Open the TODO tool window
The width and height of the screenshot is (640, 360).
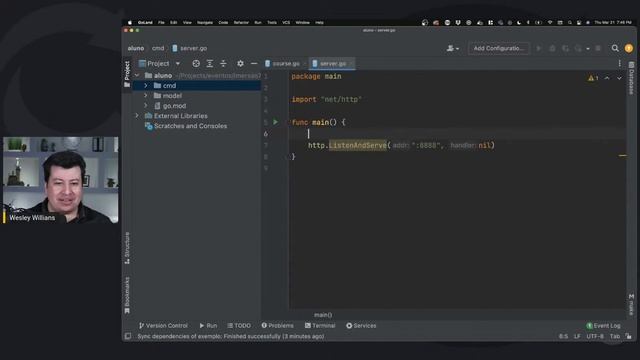tap(239, 326)
